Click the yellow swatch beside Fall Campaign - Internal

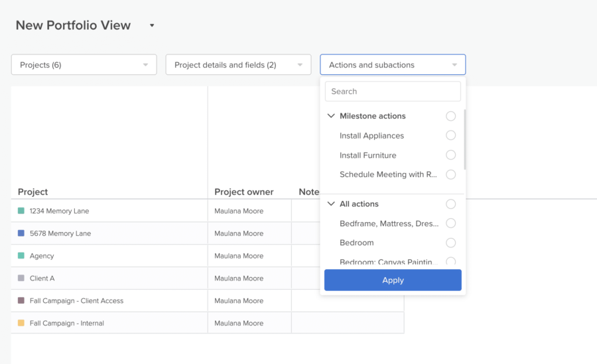click(21, 323)
